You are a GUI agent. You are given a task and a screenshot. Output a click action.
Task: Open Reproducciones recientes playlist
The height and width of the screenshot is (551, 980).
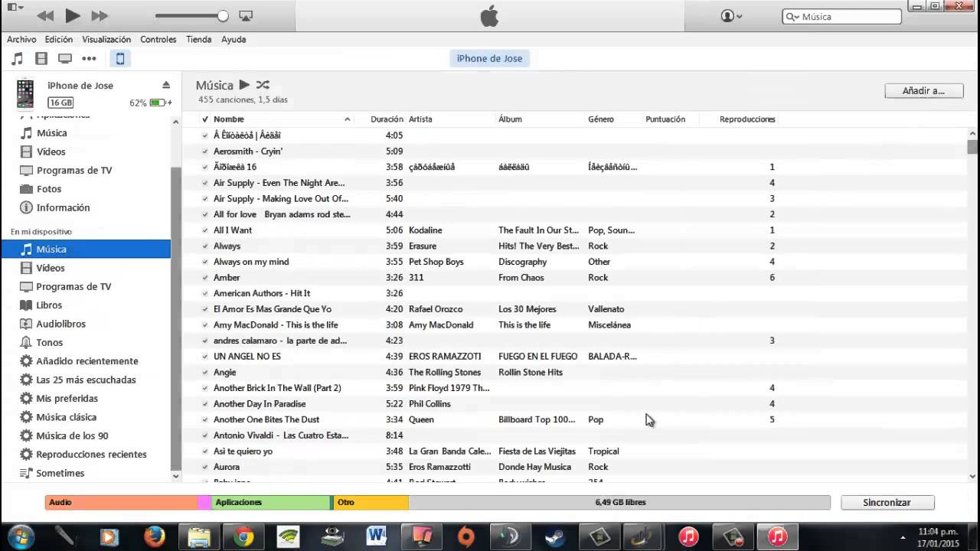pos(91,455)
